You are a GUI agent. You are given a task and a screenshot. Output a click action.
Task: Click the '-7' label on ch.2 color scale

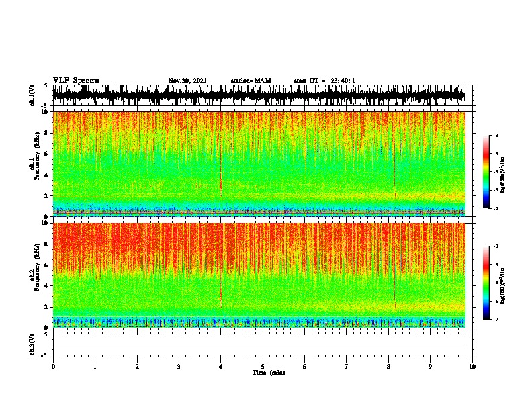[x=495, y=319]
